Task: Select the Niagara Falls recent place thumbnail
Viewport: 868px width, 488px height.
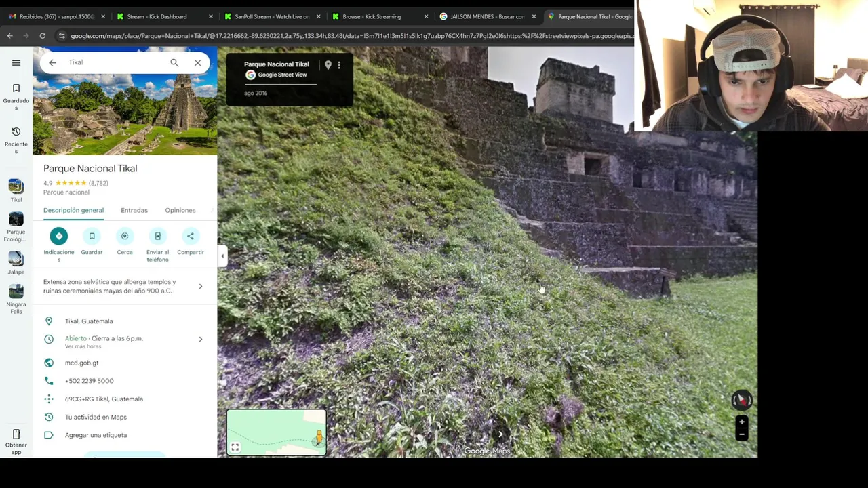Action: coord(16,291)
